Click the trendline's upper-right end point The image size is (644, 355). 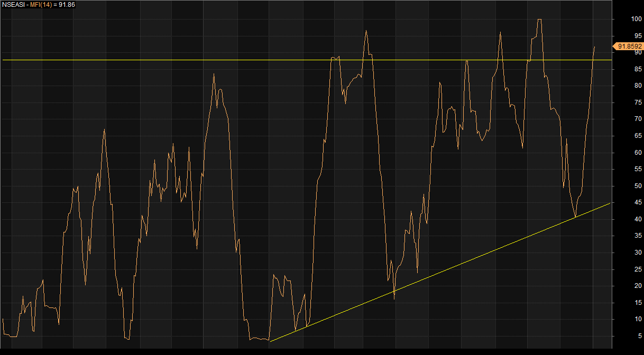pyautogui.click(x=610, y=203)
